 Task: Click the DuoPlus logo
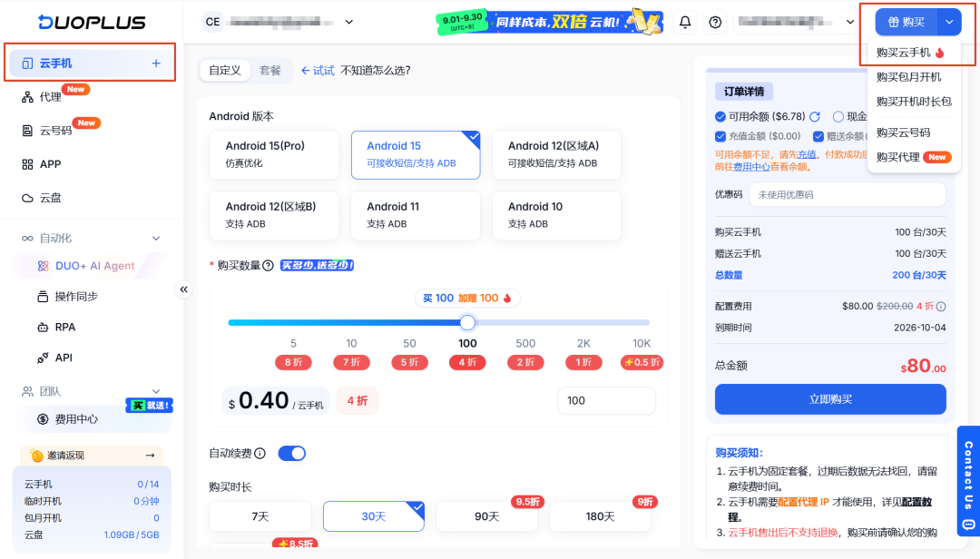[x=92, y=22]
